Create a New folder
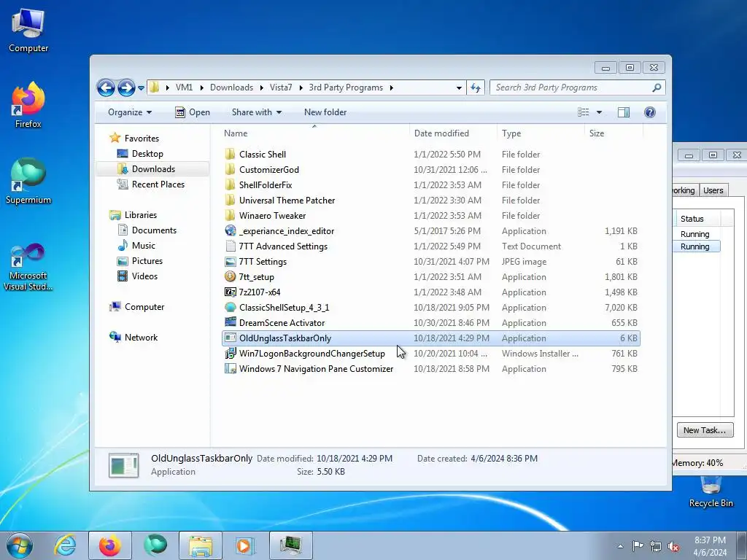 [325, 112]
